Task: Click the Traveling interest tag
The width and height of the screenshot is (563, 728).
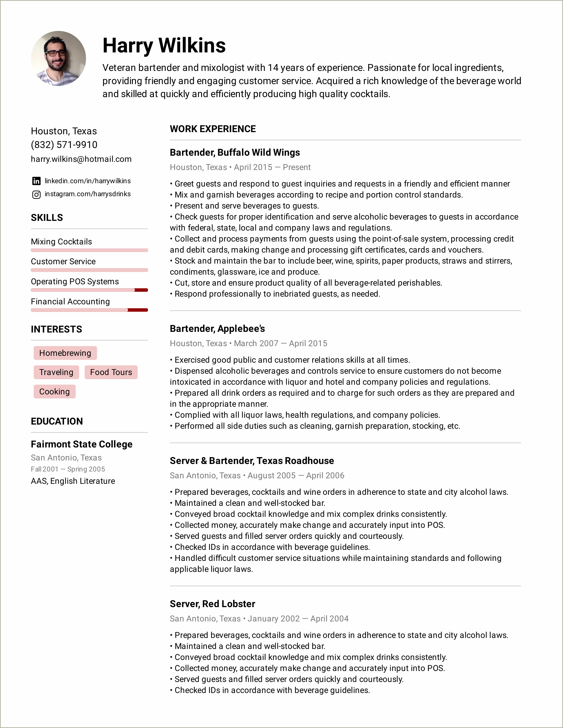Action: pyautogui.click(x=54, y=372)
